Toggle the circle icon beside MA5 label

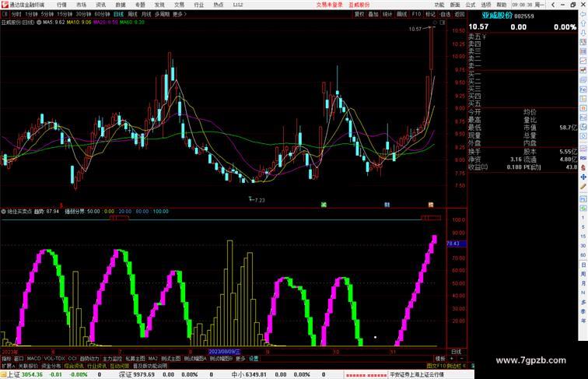39,23
